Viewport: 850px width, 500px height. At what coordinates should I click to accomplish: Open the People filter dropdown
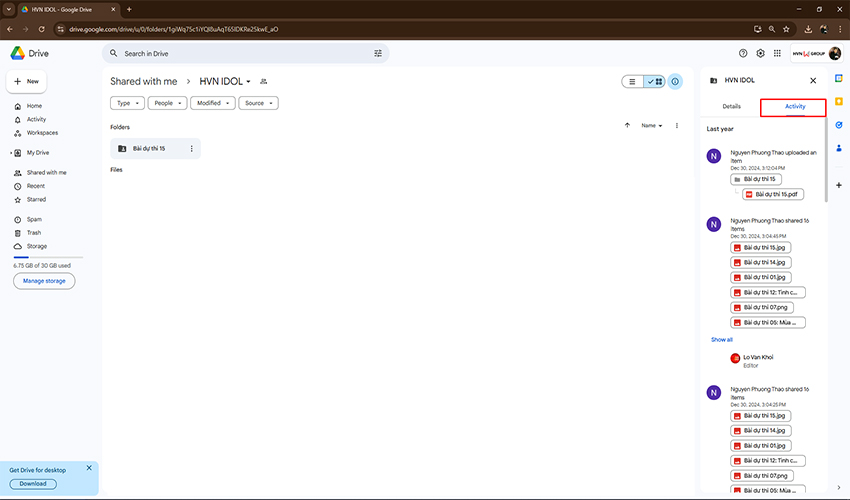pos(167,103)
